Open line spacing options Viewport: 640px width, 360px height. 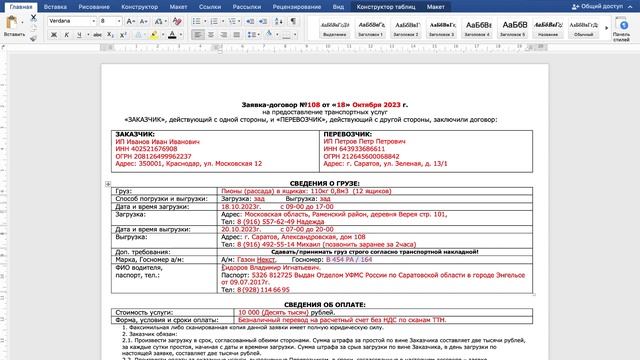point(253,35)
